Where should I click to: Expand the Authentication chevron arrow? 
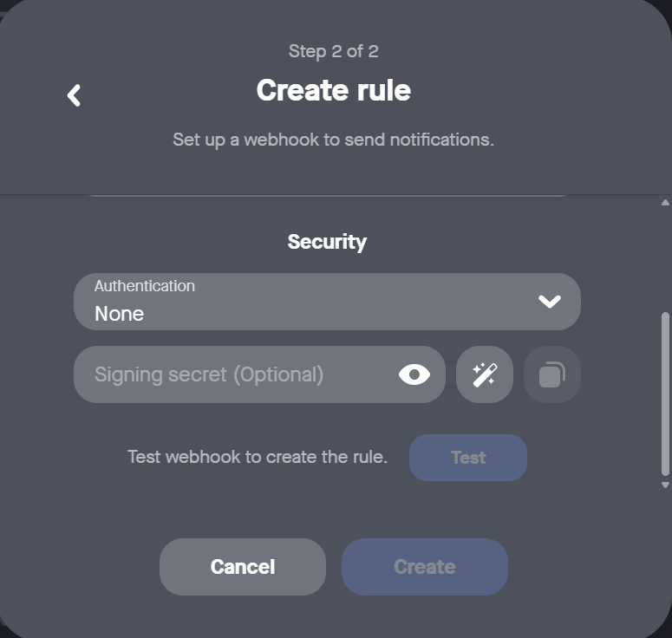pyautogui.click(x=550, y=302)
